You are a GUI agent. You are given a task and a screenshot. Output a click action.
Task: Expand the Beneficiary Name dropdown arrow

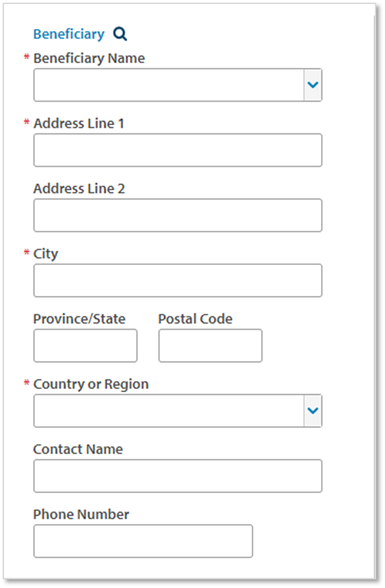[x=312, y=85]
